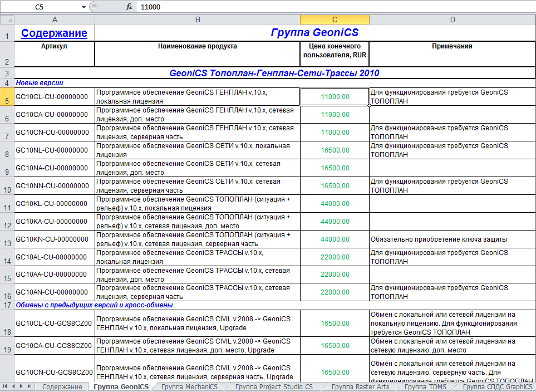The height and width of the screenshot is (392, 536).
Task: Click the formula bar showing 11000
Action: (x=335, y=7)
